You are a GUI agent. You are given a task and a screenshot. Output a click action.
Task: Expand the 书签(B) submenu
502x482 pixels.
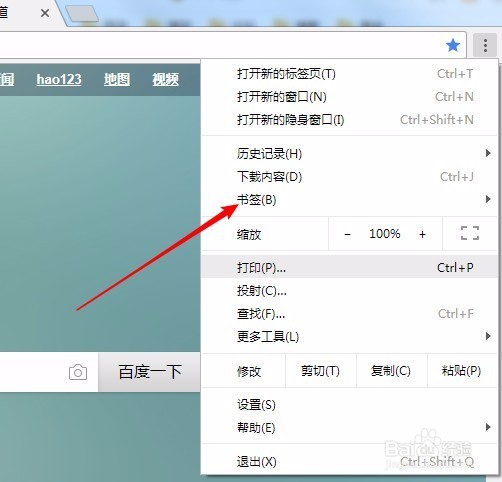point(349,200)
